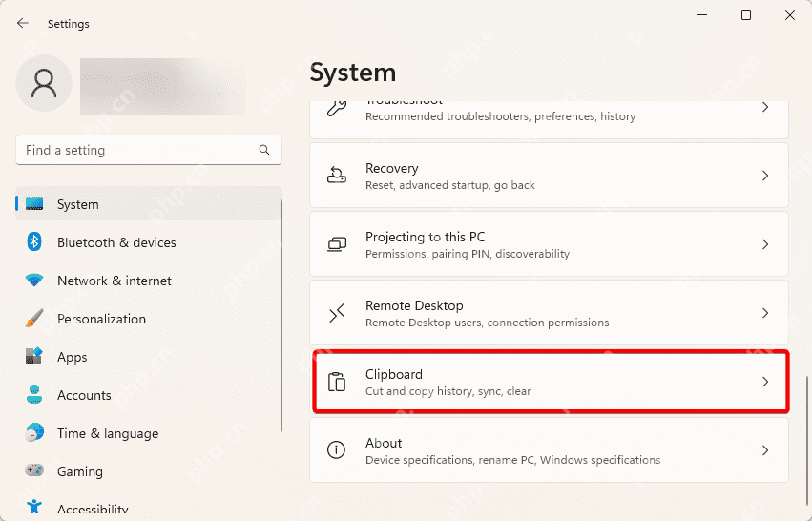Click the Accessibility figure icon
812x521 pixels.
pos(34,508)
